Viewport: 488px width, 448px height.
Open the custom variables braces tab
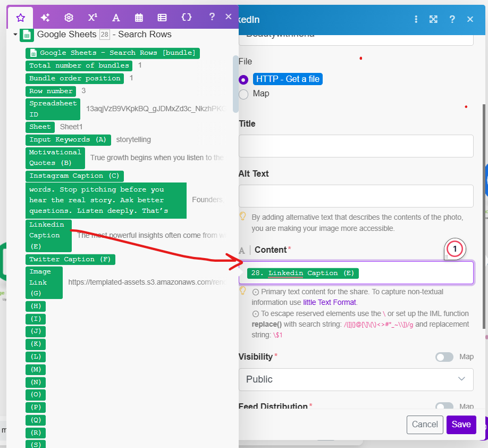click(187, 17)
